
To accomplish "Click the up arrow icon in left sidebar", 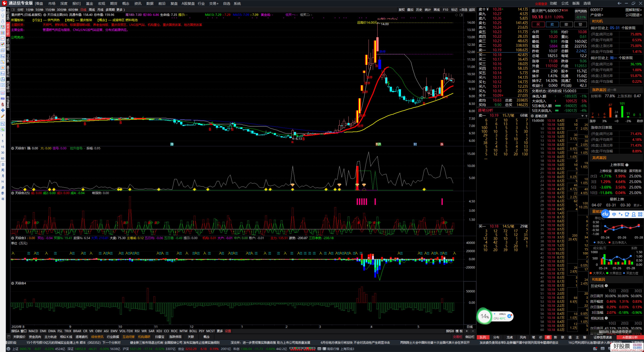I will (3, 15).
